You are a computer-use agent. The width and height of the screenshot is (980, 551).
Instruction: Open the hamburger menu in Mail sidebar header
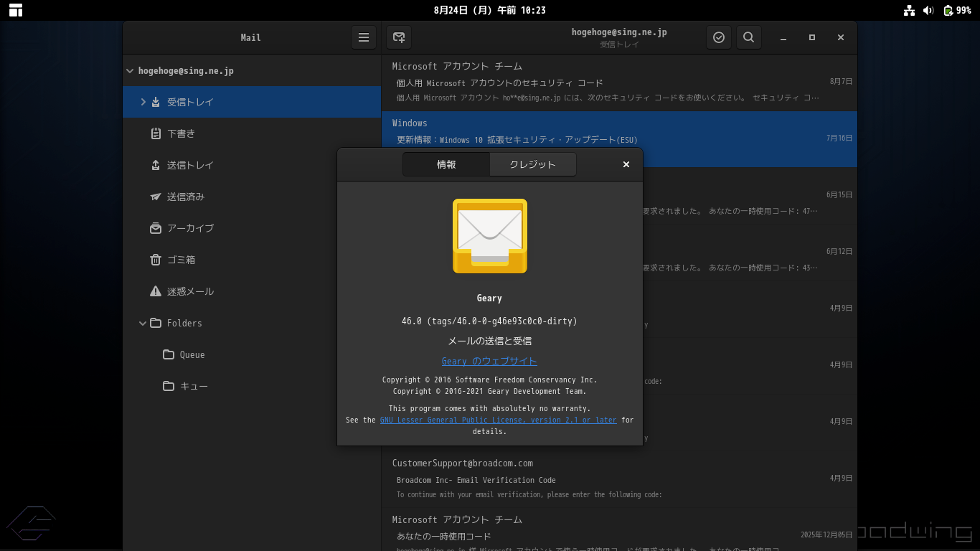(364, 37)
